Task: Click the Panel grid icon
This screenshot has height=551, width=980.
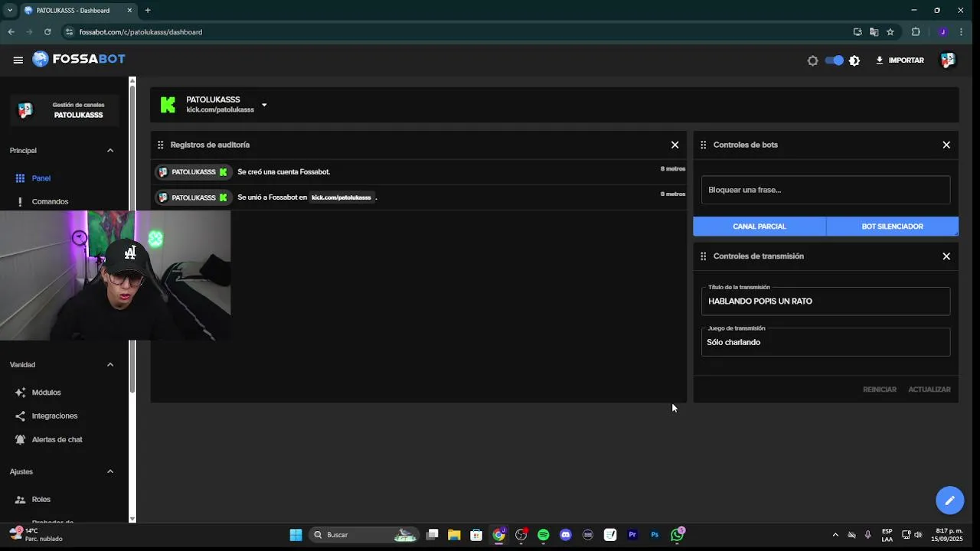Action: [x=20, y=178]
